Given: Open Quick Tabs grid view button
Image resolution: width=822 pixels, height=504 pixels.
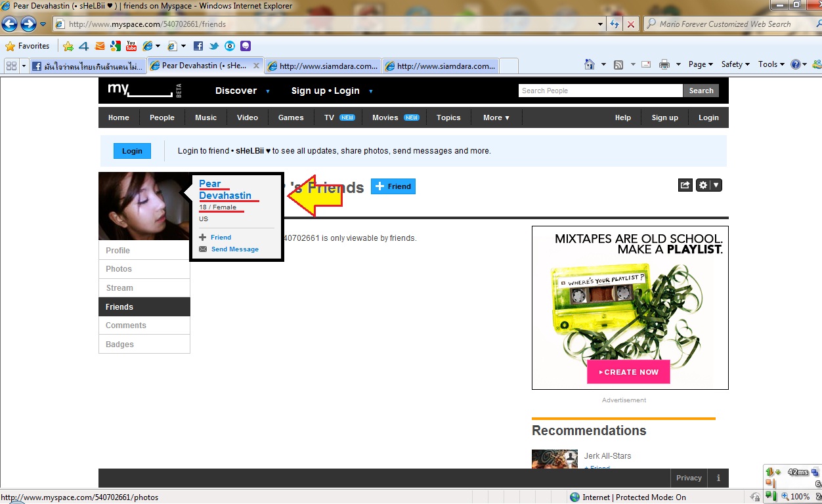Looking at the screenshot, I should pyautogui.click(x=11, y=66).
